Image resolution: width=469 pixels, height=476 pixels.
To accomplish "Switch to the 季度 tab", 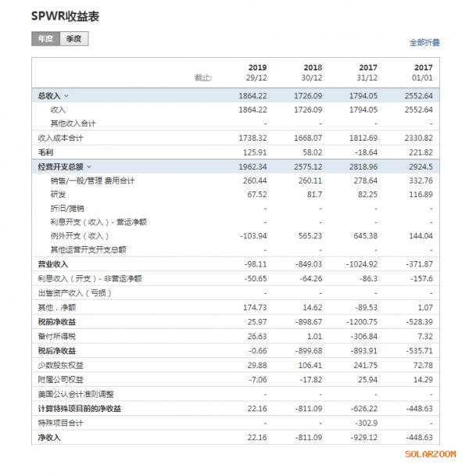I will pyautogui.click(x=74, y=39).
